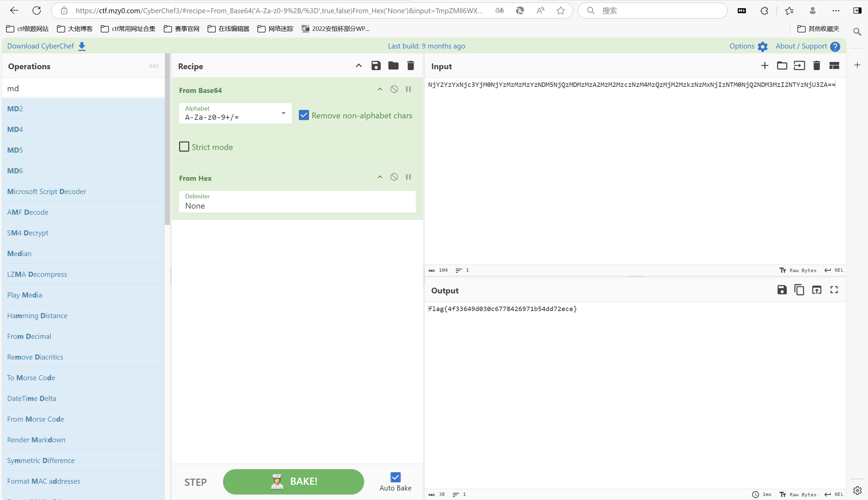The width and height of the screenshot is (868, 500).
Task: Load a recipe using the folder icon
Action: [393, 65]
